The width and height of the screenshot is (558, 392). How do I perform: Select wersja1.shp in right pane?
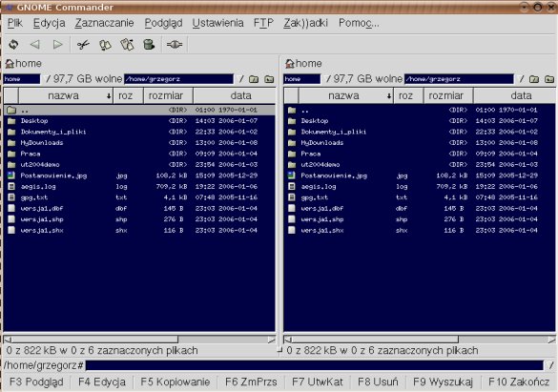419,219
